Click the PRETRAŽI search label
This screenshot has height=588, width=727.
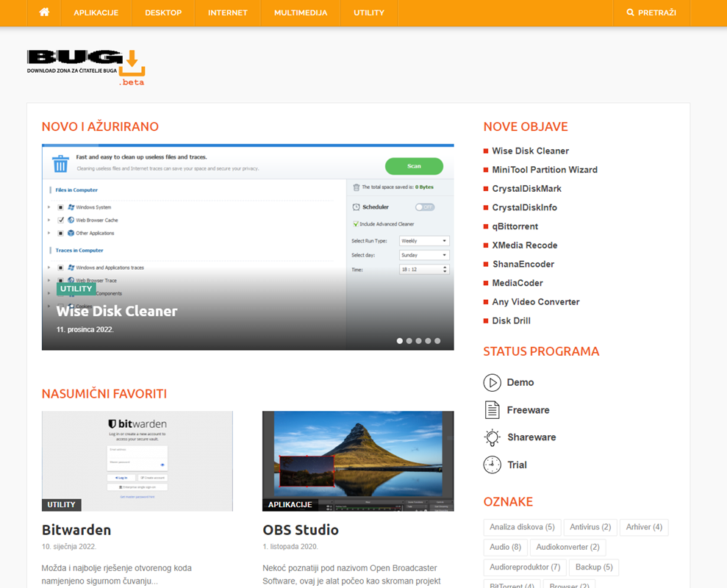[657, 13]
